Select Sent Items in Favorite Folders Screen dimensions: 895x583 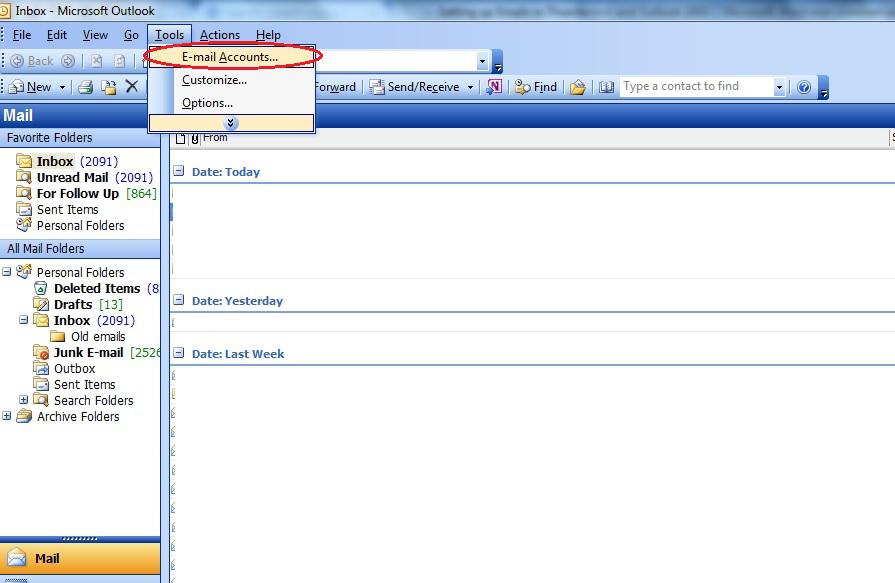(x=57, y=210)
